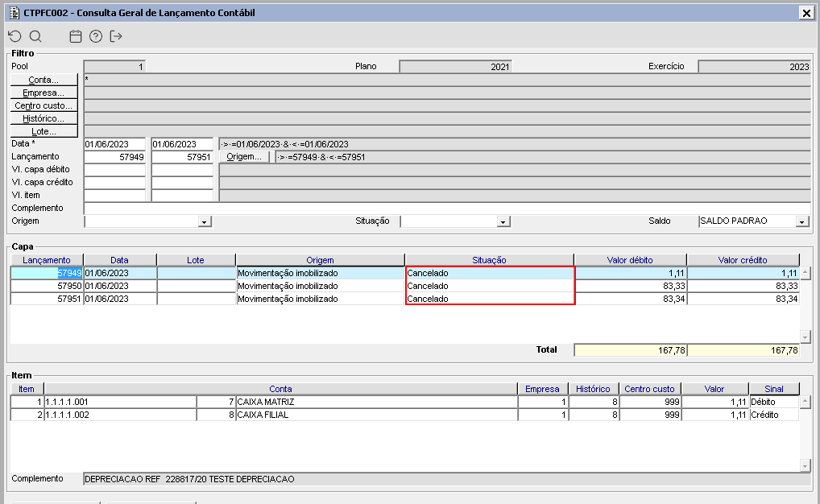820x504 pixels.
Task: Select the CAIXA MATRIZ item row
Action: pos(405,402)
